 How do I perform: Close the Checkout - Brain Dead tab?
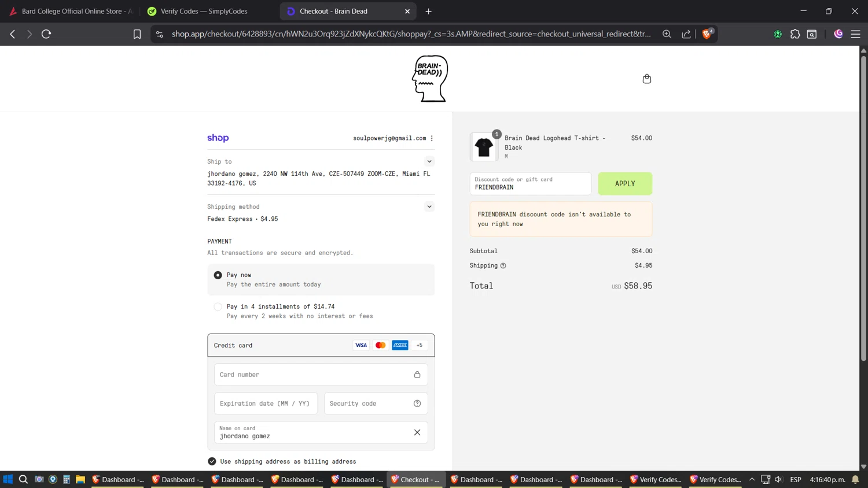[x=407, y=11]
